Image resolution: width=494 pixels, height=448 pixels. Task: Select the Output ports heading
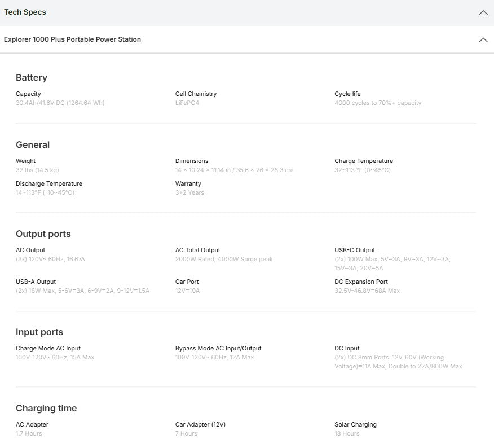click(x=43, y=234)
